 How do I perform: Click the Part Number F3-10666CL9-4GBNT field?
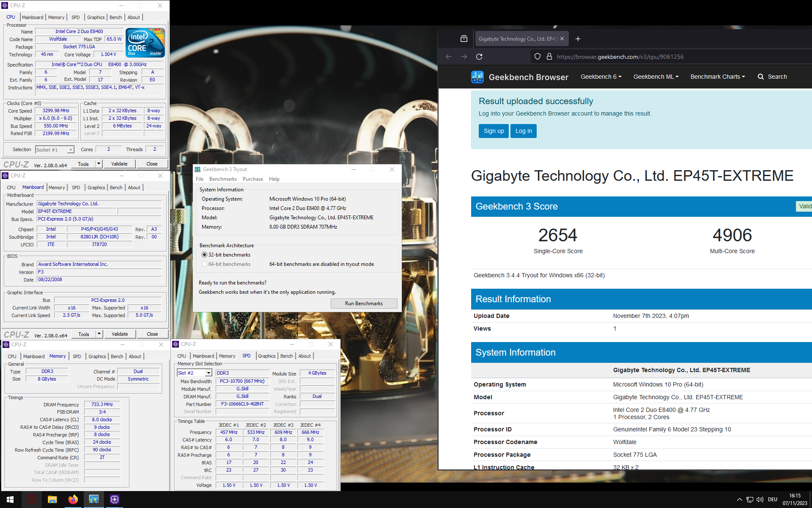click(x=242, y=404)
